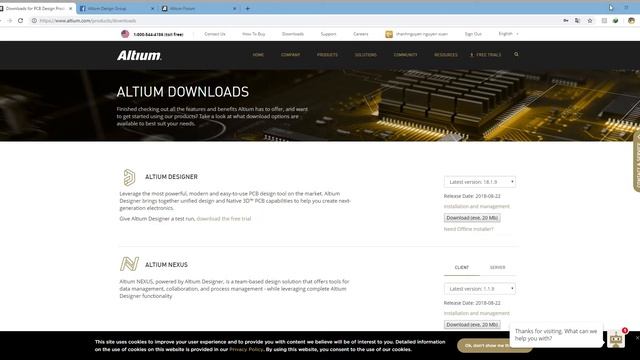Screen dimensions: 640x360
Task: Download Altium Nexus exe 20 MB
Action: pos(472,324)
